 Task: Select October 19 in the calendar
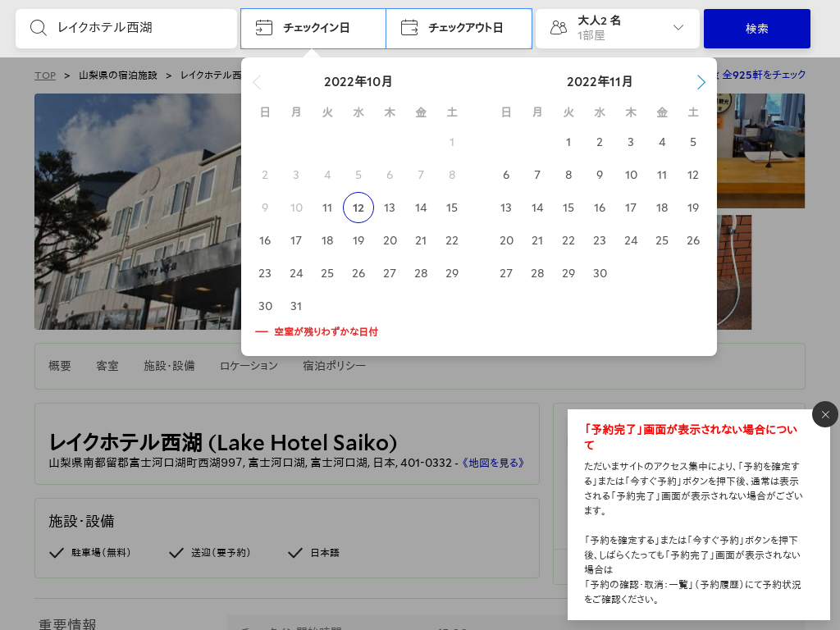point(358,240)
